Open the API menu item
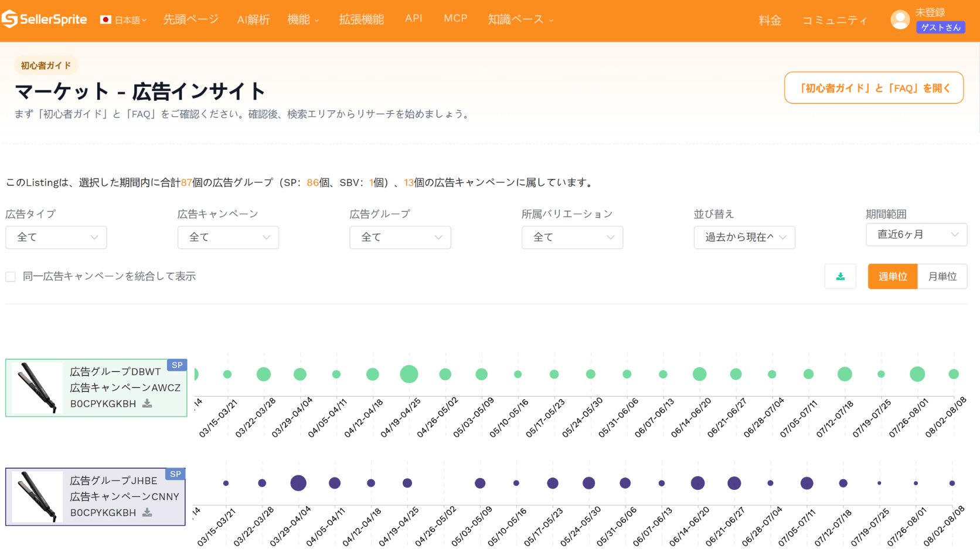Viewport: 980px width, 552px height. pyautogui.click(x=414, y=18)
